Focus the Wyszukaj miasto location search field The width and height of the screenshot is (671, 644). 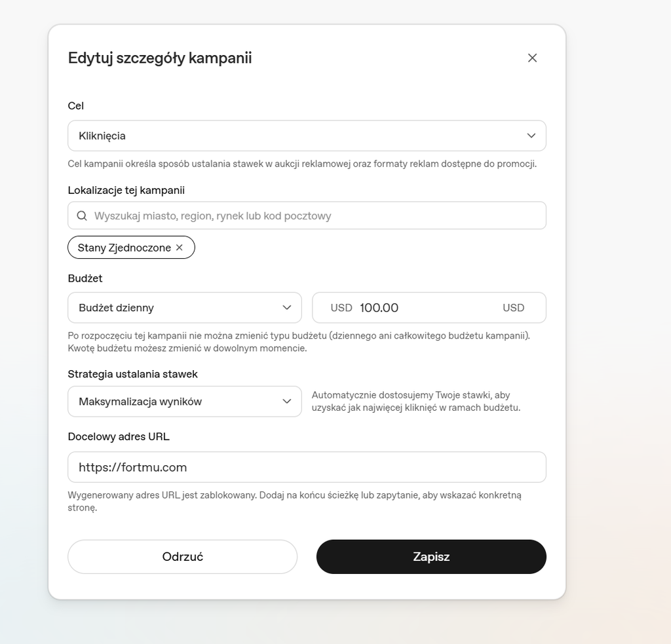(x=307, y=216)
